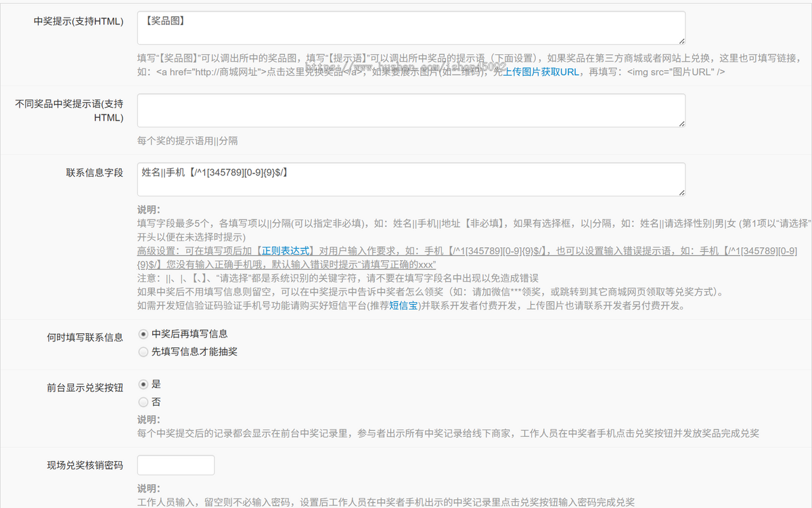The width and height of the screenshot is (812, 508).
Task: Click the help line starting 注意：||、|、【、】
Action: [338, 278]
